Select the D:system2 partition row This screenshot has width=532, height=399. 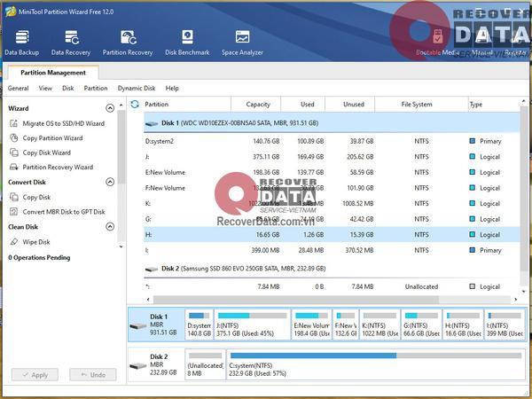[332, 141]
